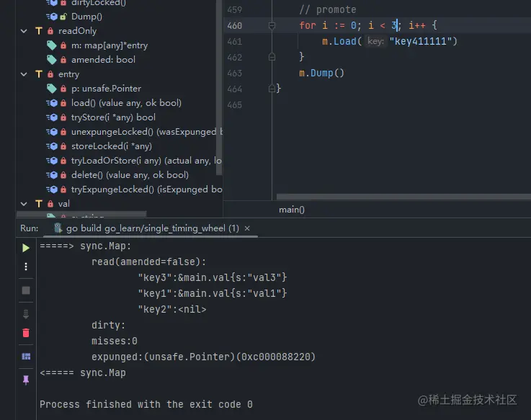Select method storeLocked(i *any)
531x420 pixels.
pyautogui.click(x=112, y=146)
